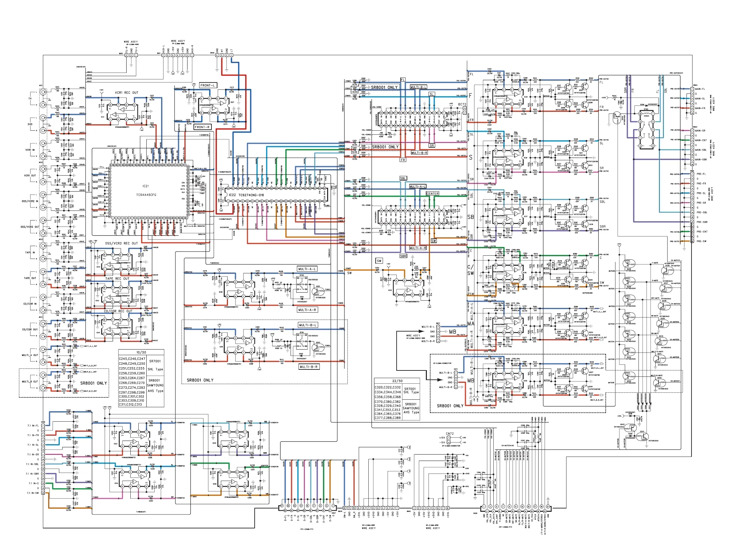Click the CENTER boxed signal label
754x560 pixels.
(433, 194)
